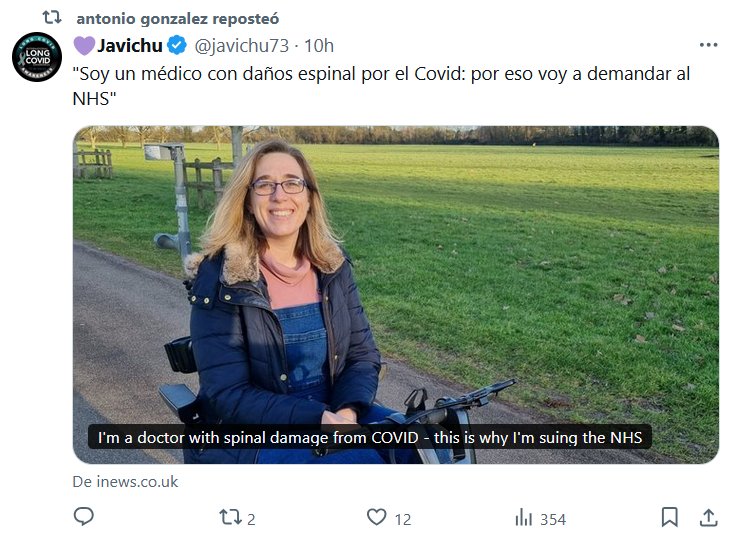Open the Long Covid profile avatar
The image size is (740, 540).
37,56
